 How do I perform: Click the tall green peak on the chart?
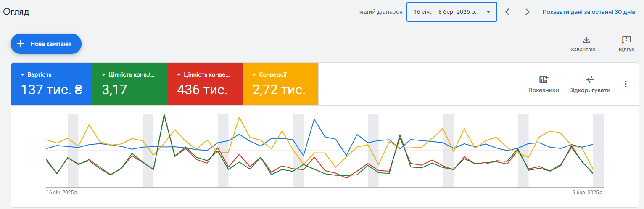(164, 114)
